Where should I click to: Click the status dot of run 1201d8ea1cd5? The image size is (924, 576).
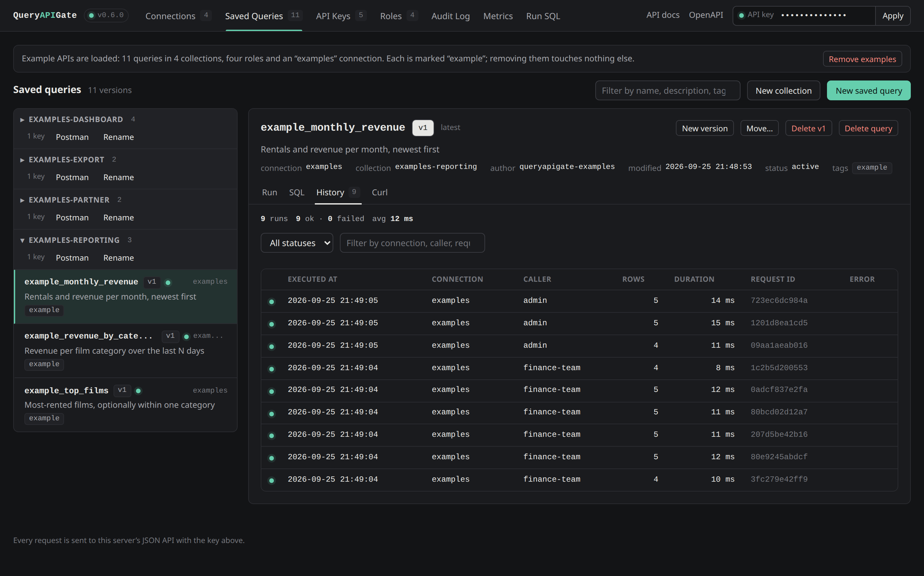[272, 324]
